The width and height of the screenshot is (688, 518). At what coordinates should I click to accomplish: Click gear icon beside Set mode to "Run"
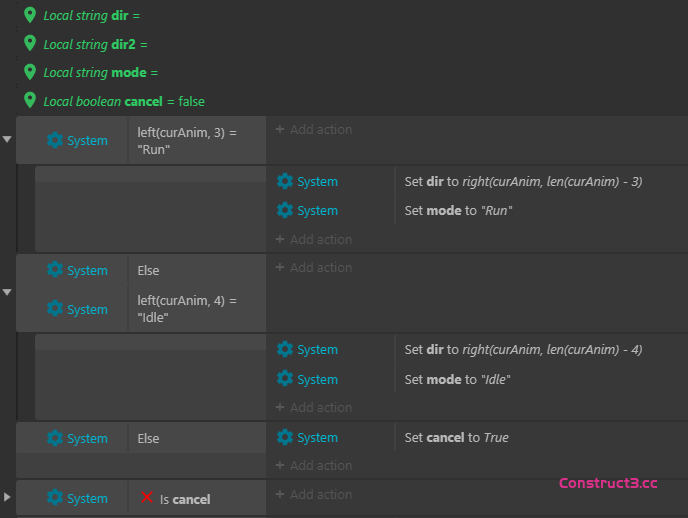click(x=285, y=211)
